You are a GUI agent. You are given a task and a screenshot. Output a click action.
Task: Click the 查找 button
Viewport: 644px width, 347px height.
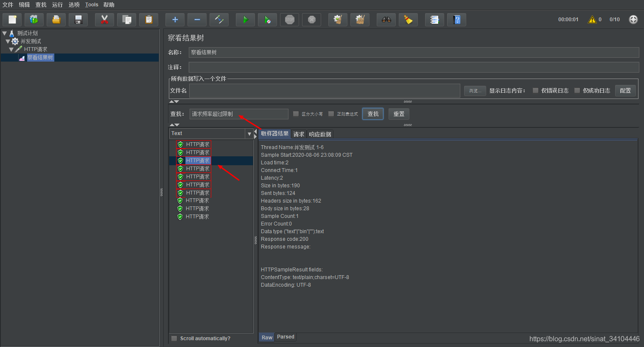372,113
